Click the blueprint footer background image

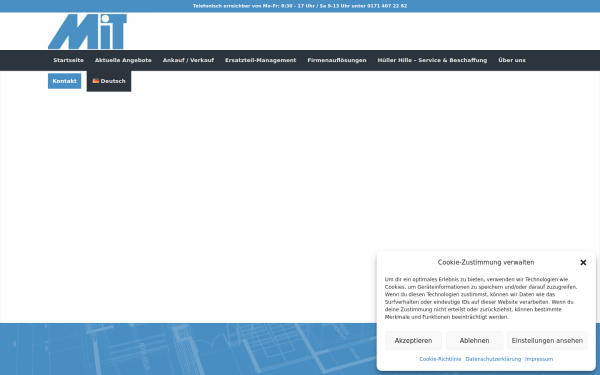[188, 349]
